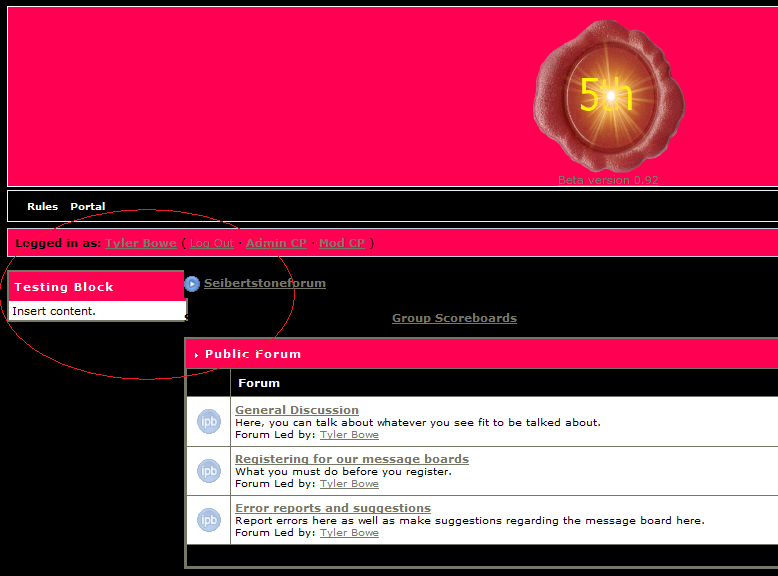Click the Log Out link
The height and width of the screenshot is (576, 778).
coord(211,243)
